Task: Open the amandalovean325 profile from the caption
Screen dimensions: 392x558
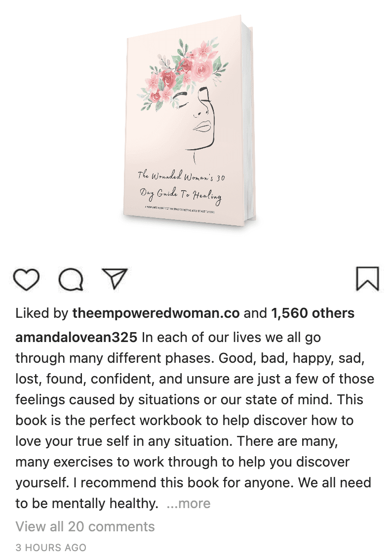Action: (77, 338)
